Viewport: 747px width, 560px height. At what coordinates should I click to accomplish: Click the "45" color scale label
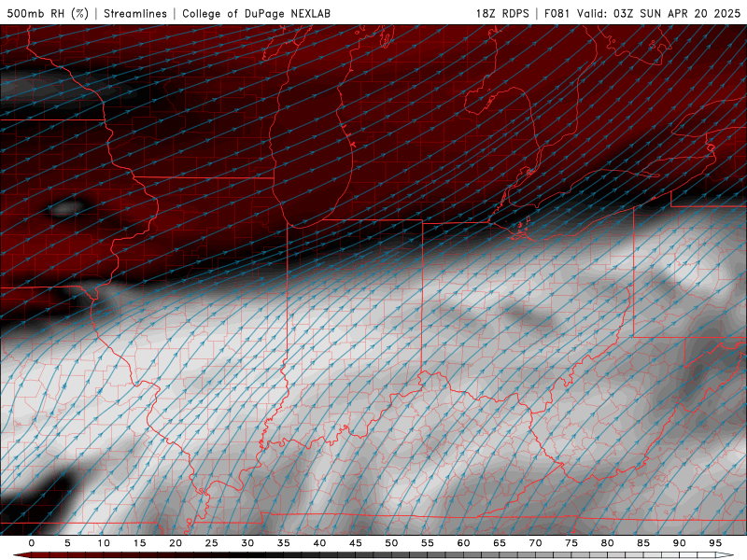[356, 543]
